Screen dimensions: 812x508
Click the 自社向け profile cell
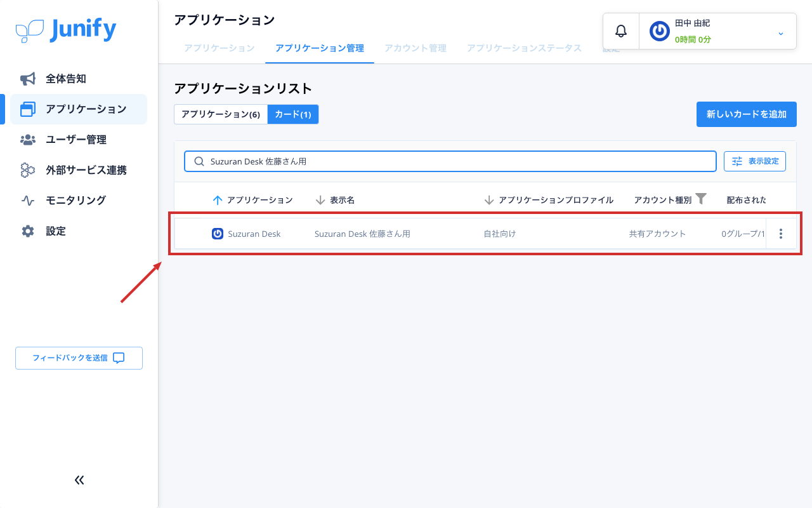pyautogui.click(x=500, y=234)
